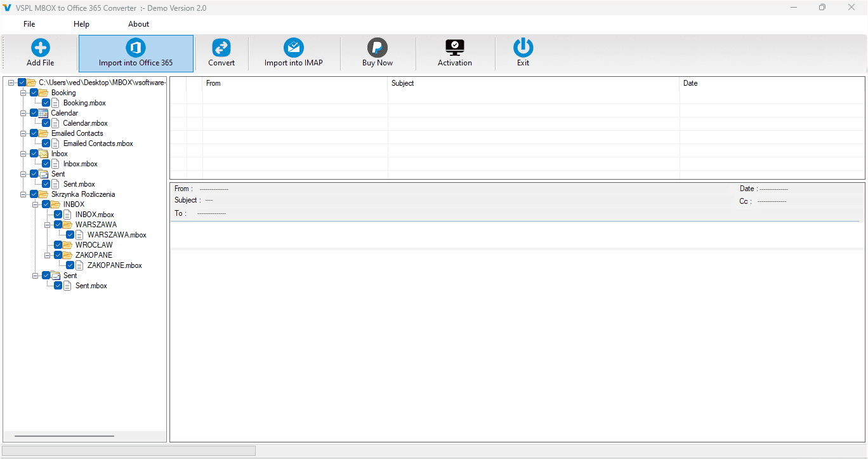Collapse the root path tree node
This screenshot has height=459, width=868.
[x=11, y=83]
